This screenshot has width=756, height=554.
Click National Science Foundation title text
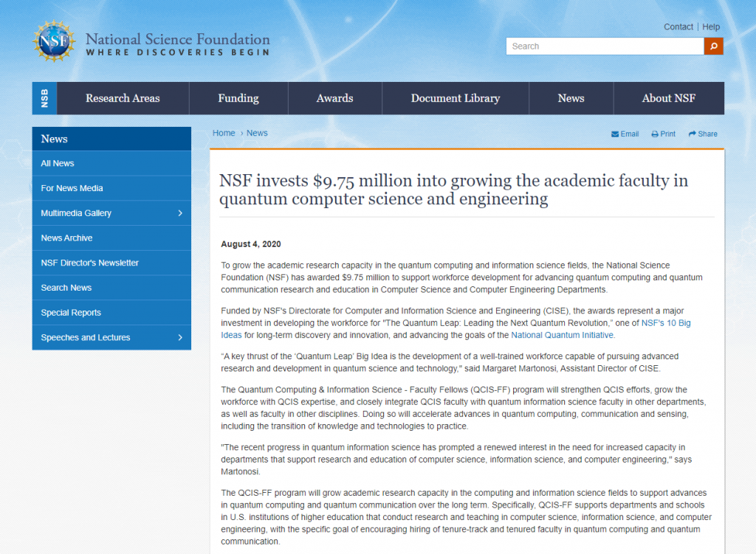click(x=177, y=39)
